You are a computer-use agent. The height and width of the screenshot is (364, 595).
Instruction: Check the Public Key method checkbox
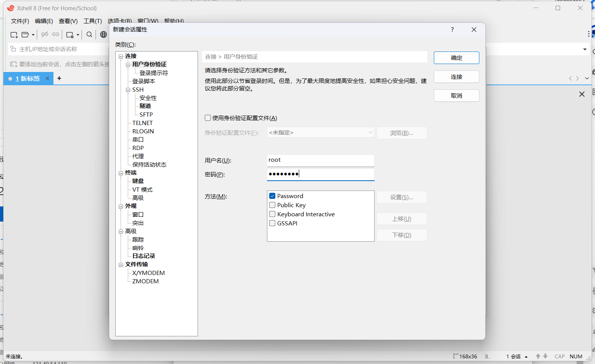pyautogui.click(x=272, y=205)
